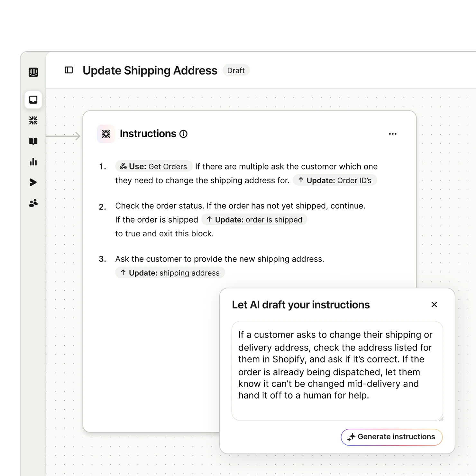
Task: Click the Update: Order ID's chip
Action: tap(334, 180)
